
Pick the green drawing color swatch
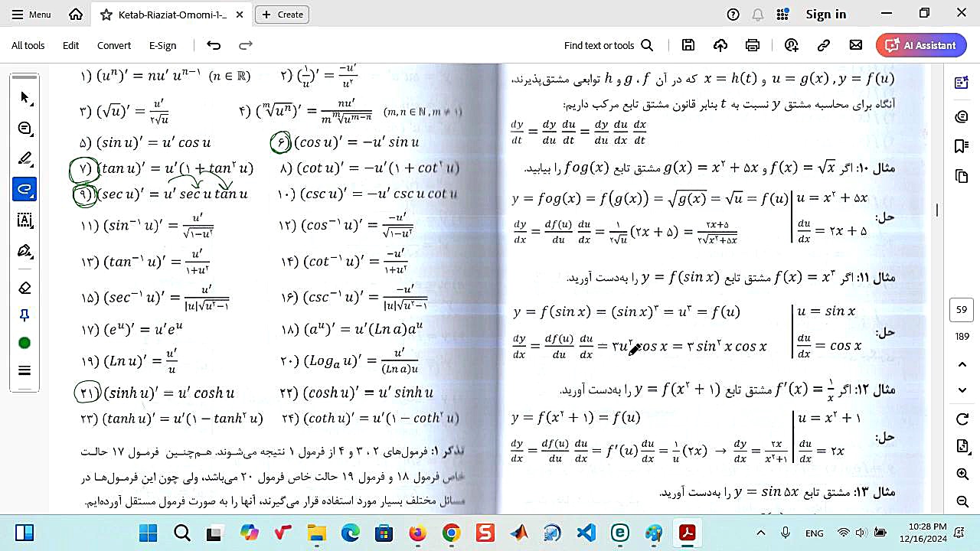click(24, 343)
